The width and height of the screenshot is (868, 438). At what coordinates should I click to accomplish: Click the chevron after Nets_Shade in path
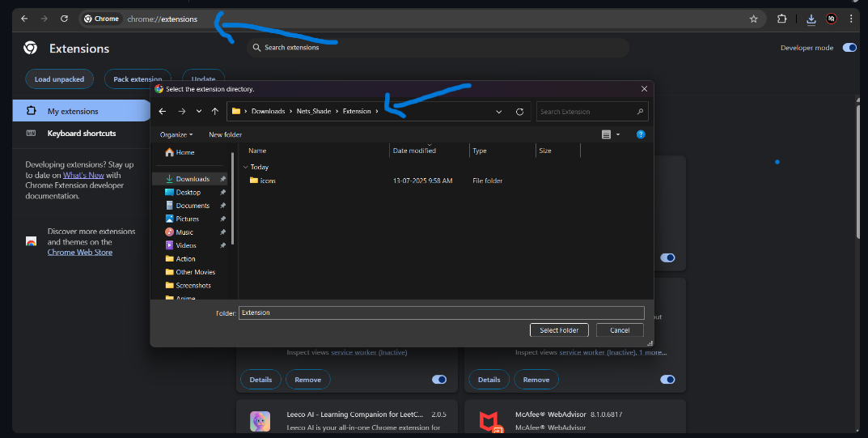coord(337,111)
